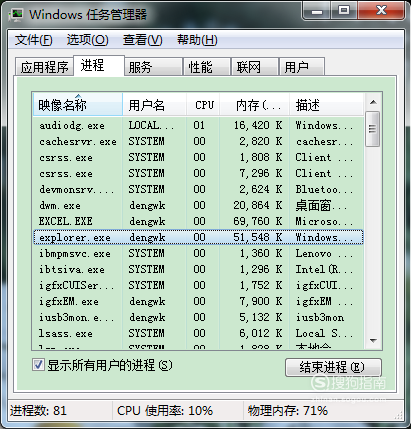Click the Microso... description cell
The image size is (411, 429).
coord(324,221)
